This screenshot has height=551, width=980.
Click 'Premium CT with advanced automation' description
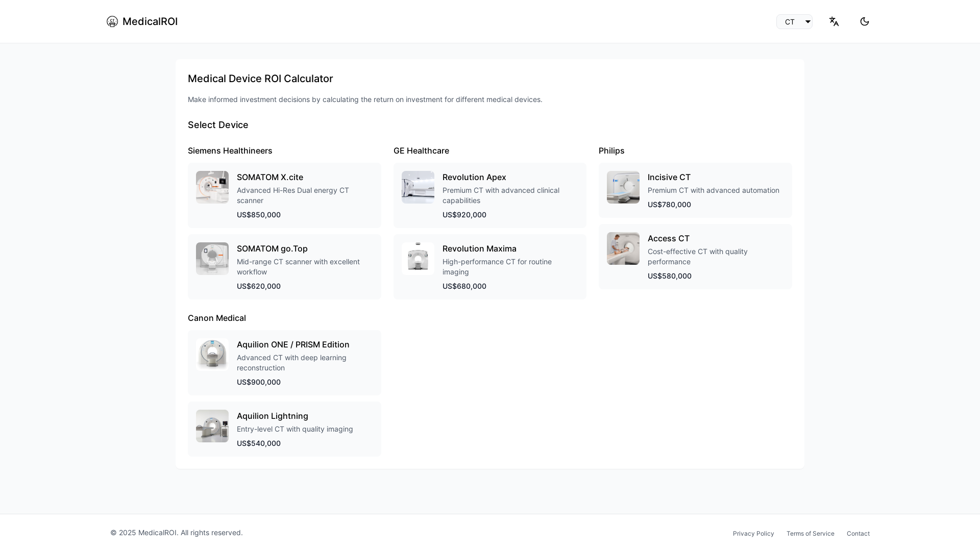coord(714,190)
